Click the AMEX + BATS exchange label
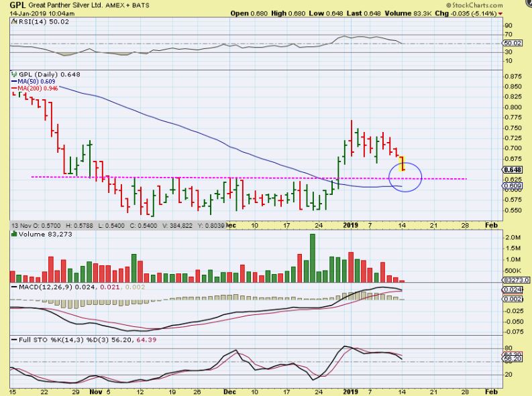This screenshot has height=396, width=532. (127, 5)
